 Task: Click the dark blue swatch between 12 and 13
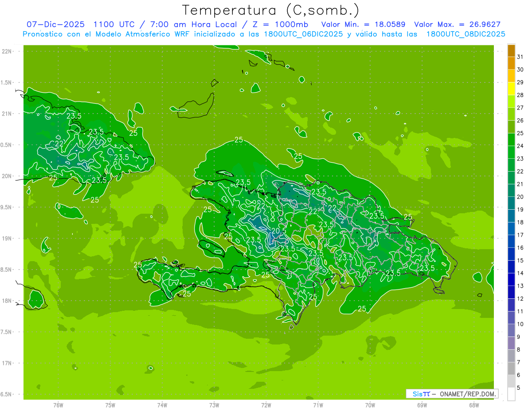click(511, 292)
